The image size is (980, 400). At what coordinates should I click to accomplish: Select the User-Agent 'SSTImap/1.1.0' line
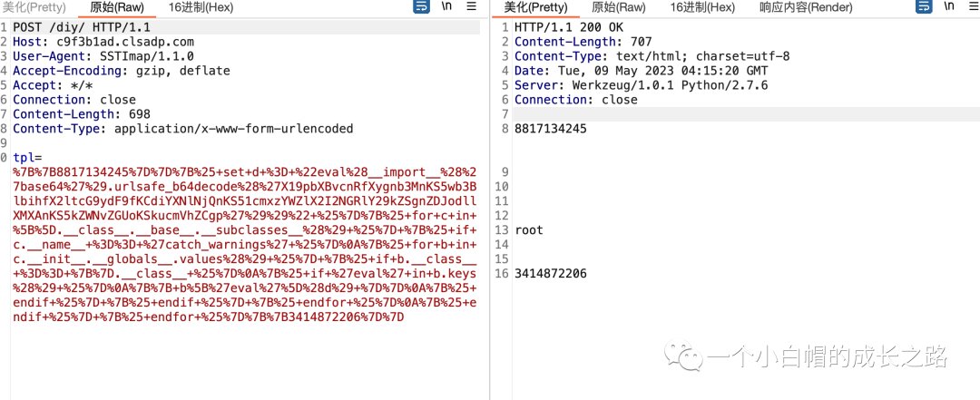tap(103, 56)
